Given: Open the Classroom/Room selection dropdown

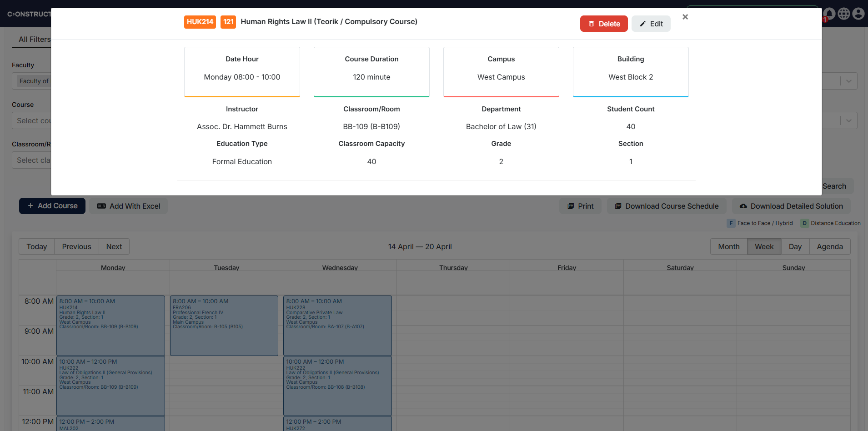Looking at the screenshot, I should pyautogui.click(x=34, y=160).
